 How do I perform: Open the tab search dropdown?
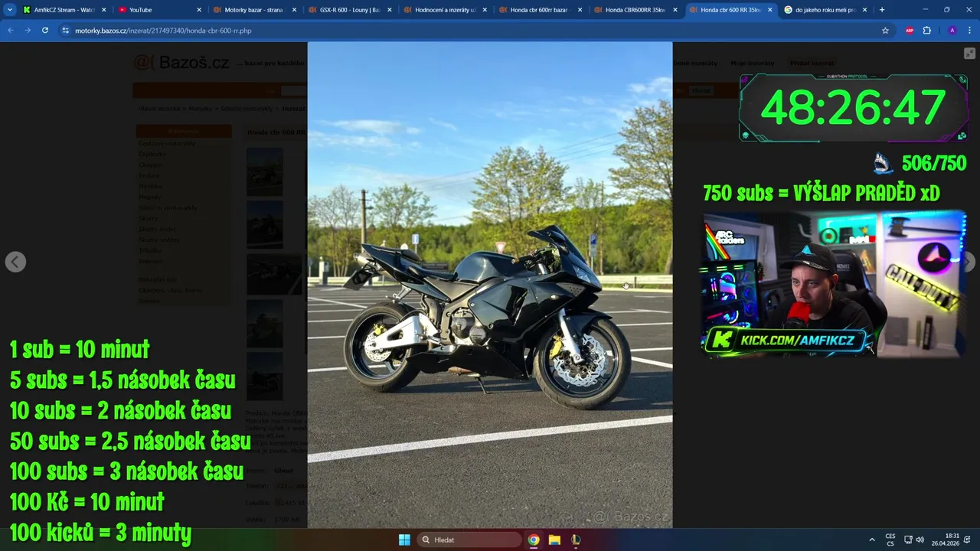pyautogui.click(x=10, y=10)
